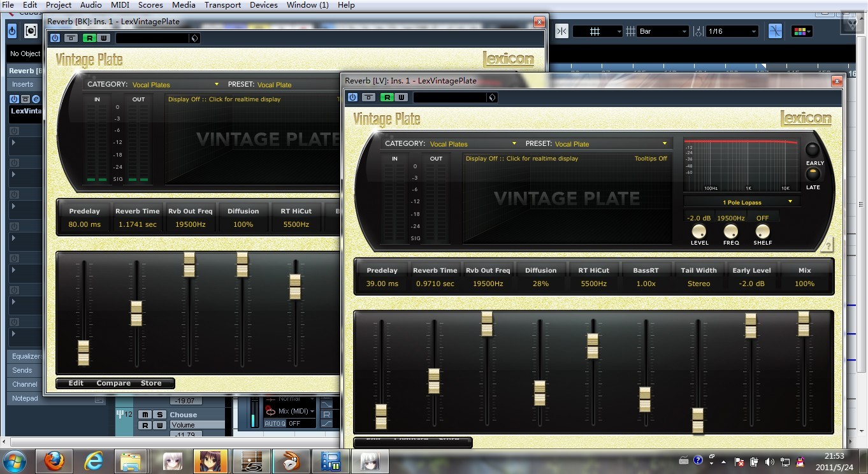Toggle Read automation R in Reverb [LV] window
This screenshot has width=868, height=474.
click(386, 97)
